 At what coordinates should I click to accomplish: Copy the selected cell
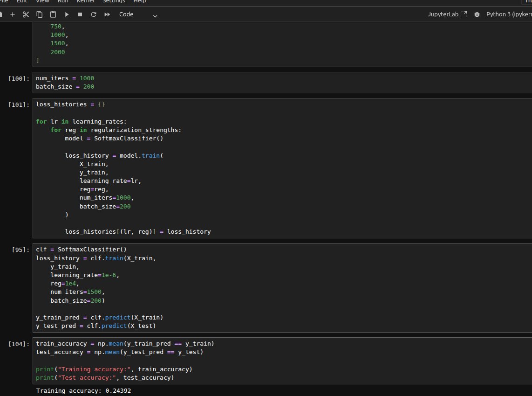click(39, 14)
